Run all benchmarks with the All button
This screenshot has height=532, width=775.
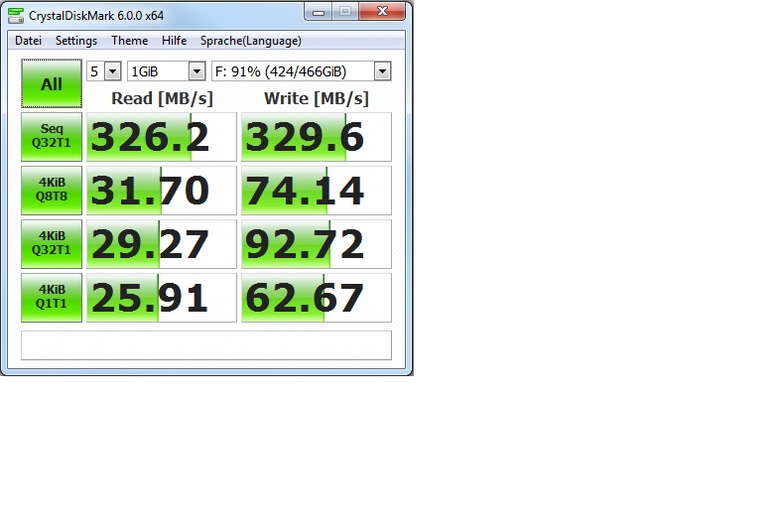click(x=52, y=83)
